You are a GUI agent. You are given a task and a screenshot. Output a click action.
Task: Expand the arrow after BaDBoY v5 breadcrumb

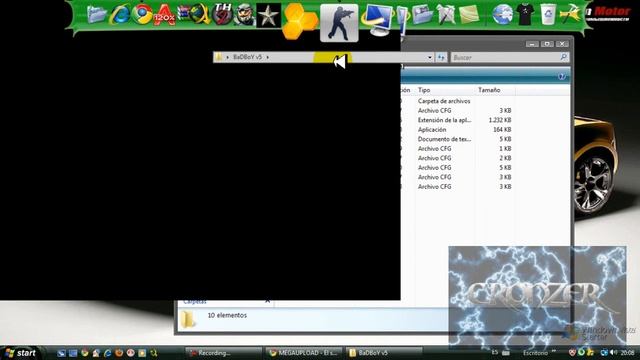[268, 57]
